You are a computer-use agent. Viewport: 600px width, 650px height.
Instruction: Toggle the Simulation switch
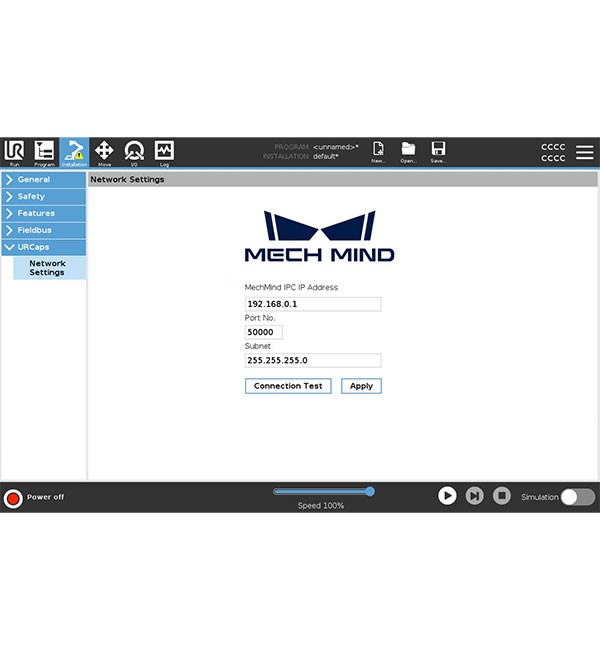coord(578,497)
